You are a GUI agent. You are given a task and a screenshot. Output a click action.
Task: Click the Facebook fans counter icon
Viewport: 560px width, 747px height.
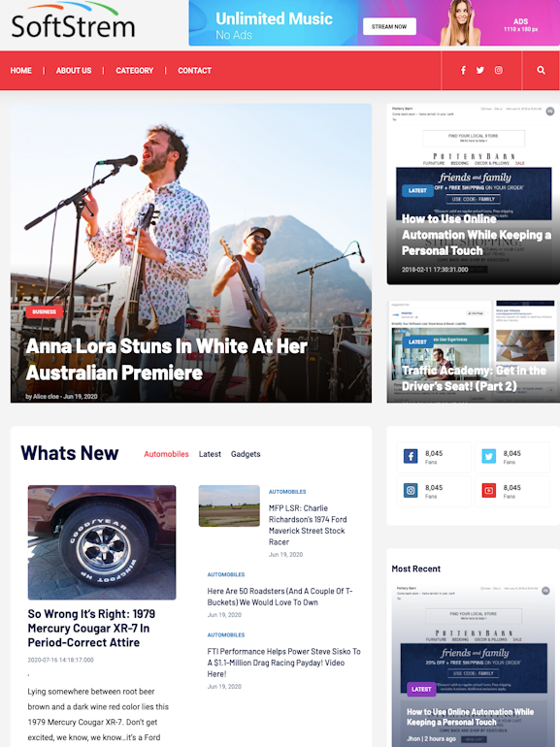click(411, 456)
